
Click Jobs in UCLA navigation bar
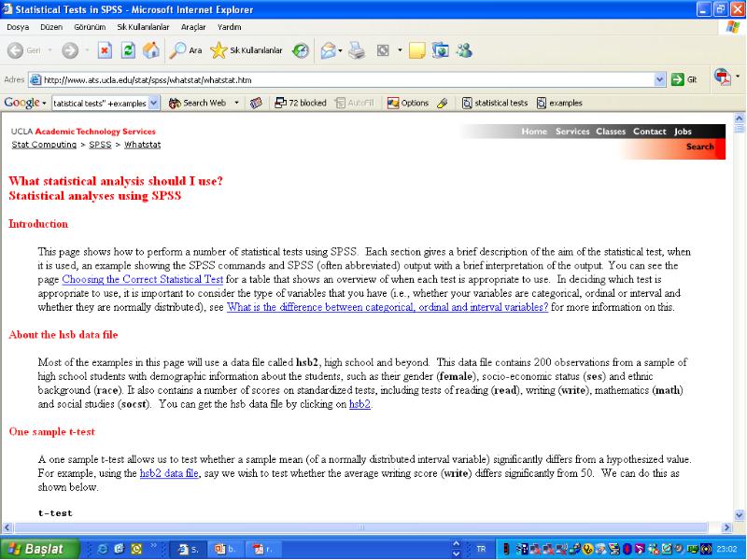pos(683,132)
